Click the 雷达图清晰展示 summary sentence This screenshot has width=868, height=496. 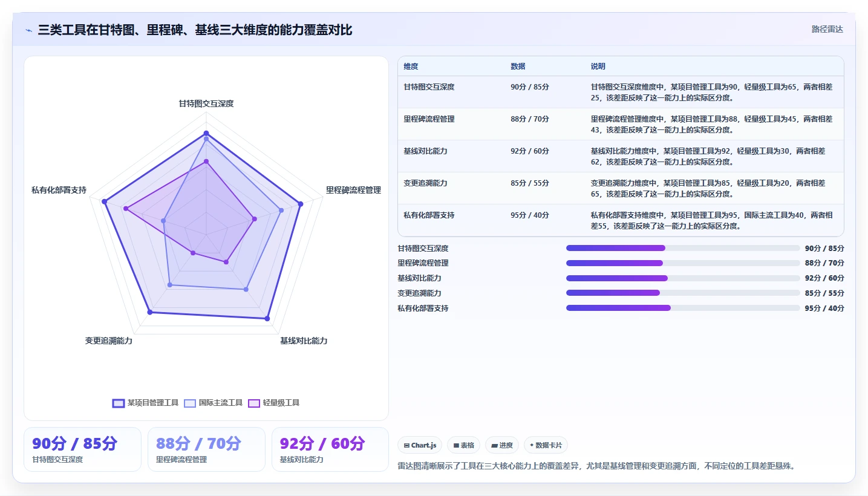596,466
